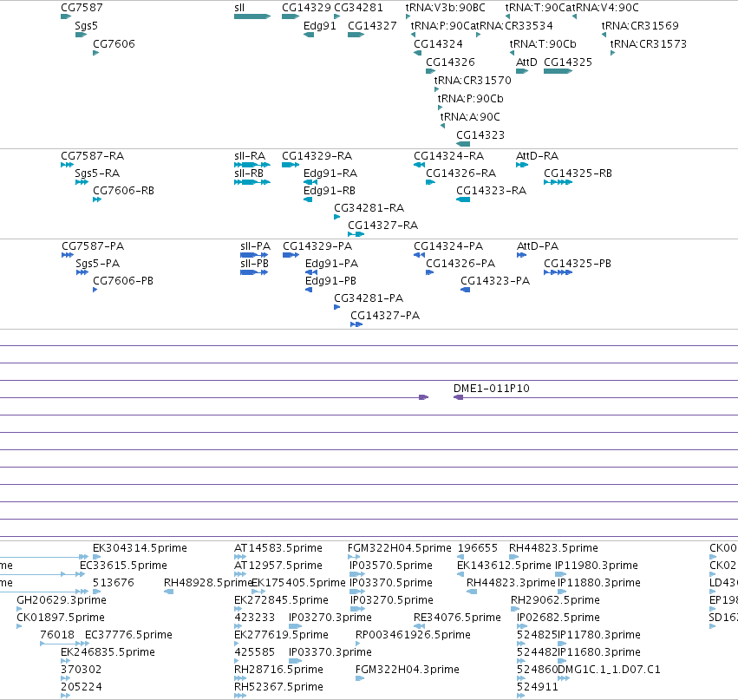
Task: Select the tRNA:A:90C feature label
Action: [x=470, y=117]
